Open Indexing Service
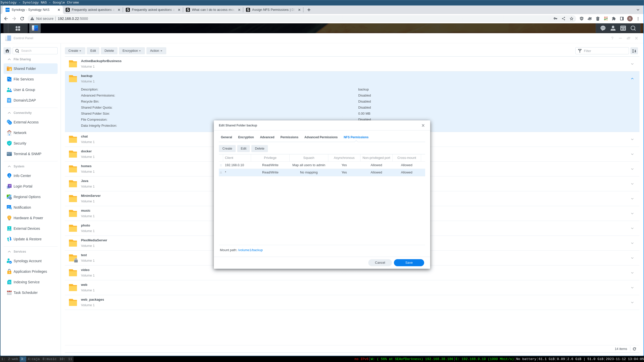644x362 pixels. (30, 282)
